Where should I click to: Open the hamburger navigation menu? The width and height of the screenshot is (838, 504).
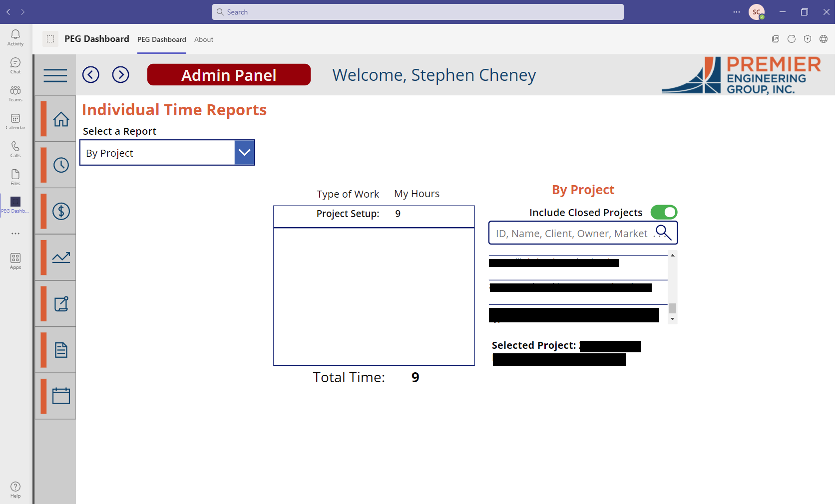(x=55, y=75)
